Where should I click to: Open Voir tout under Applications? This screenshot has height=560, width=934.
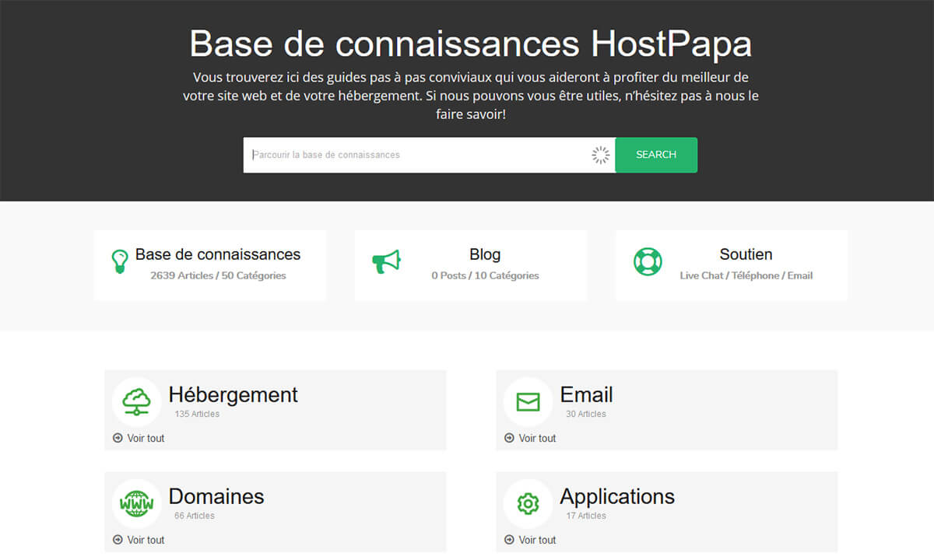[x=536, y=540]
